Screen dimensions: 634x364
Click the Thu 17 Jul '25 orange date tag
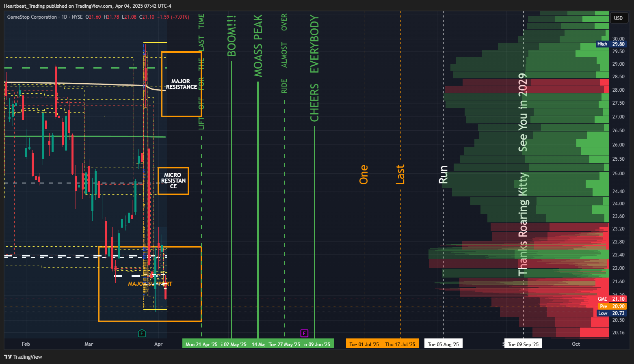coord(400,344)
